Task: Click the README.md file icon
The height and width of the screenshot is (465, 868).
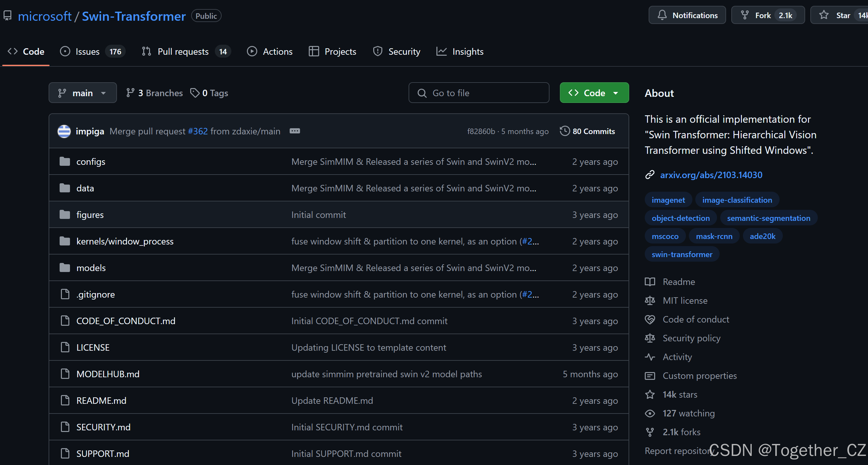Action: click(65, 400)
